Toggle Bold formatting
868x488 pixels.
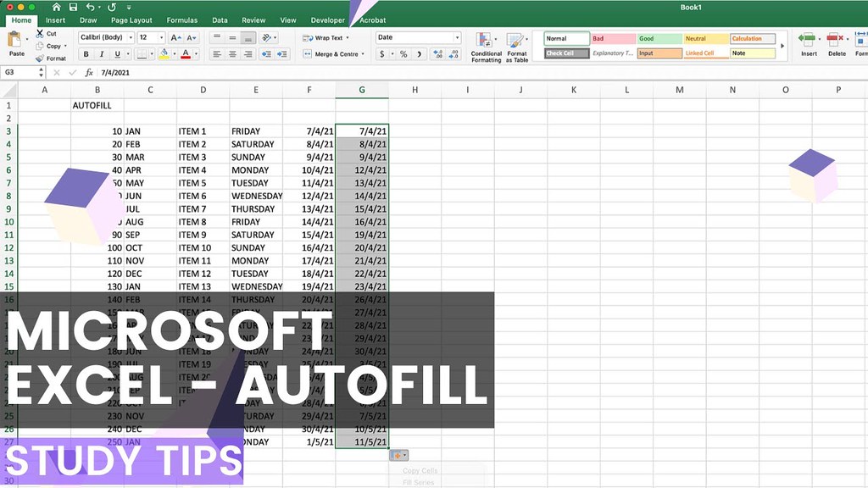click(x=86, y=54)
